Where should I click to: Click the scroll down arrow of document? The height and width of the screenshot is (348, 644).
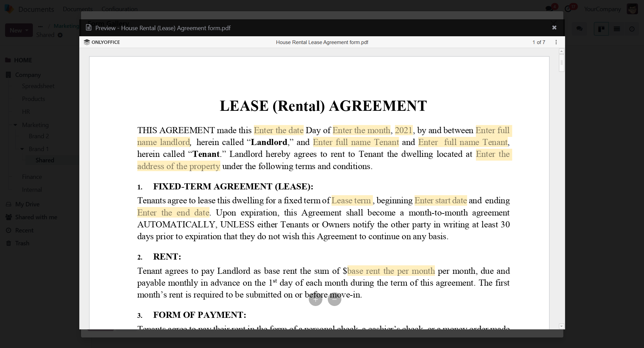(562, 326)
